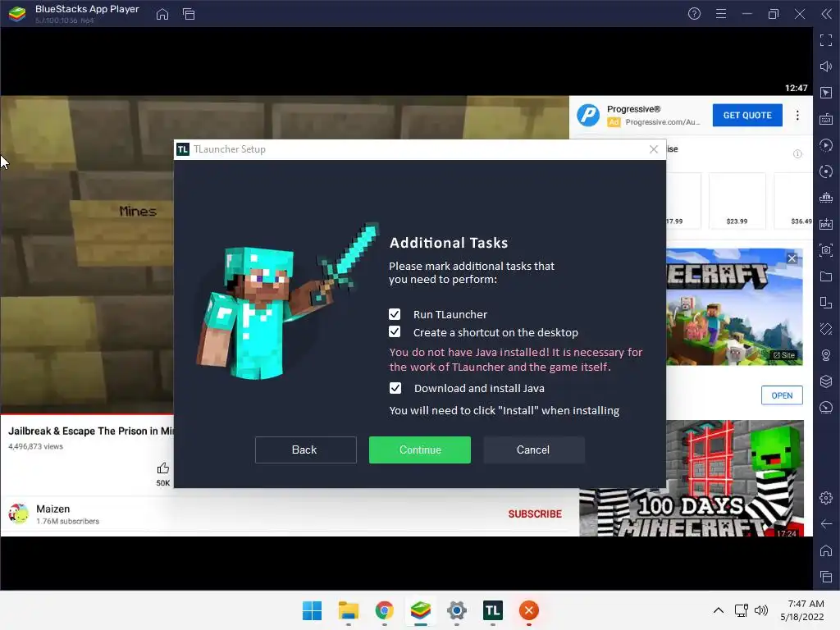Open media folder icon in sidebar
Viewport: 840px width, 630px height.
tap(825, 276)
